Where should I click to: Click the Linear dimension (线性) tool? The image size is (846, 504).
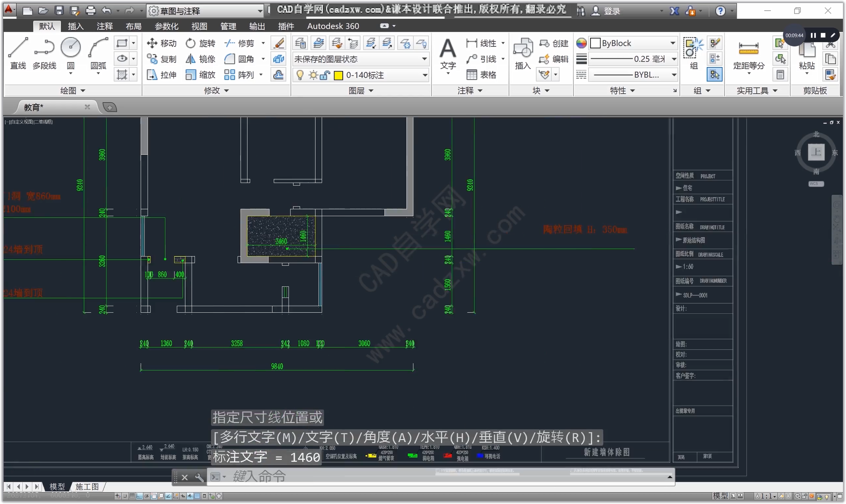point(481,43)
